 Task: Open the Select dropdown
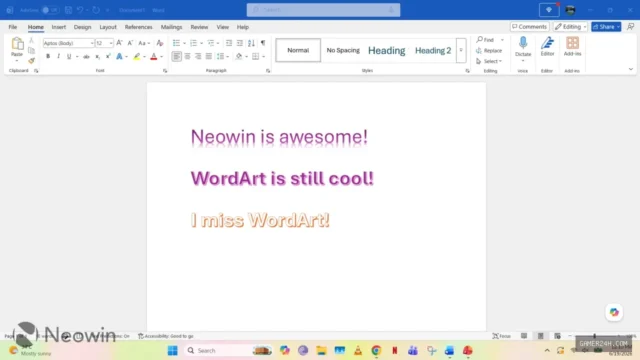tap(489, 61)
